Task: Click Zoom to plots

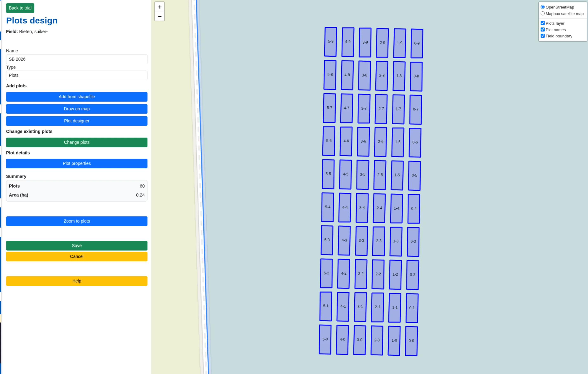Action: (x=77, y=221)
